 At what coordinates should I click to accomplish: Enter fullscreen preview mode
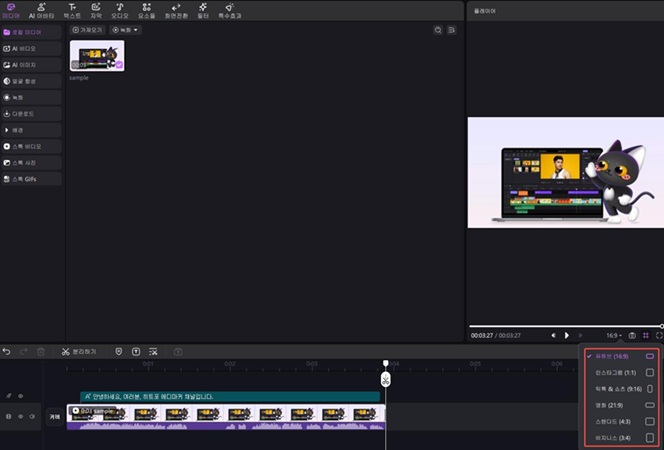(659, 335)
